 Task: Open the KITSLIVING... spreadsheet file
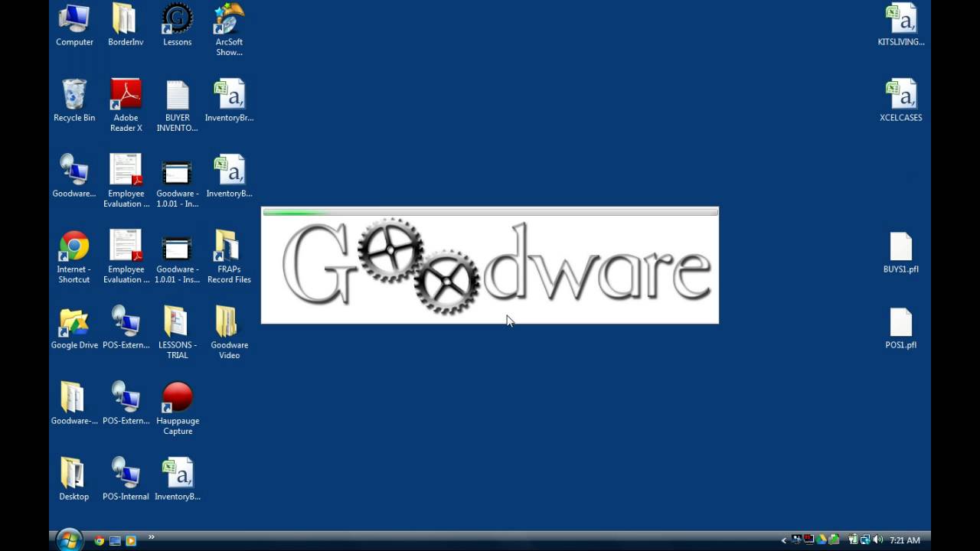[x=901, y=25]
